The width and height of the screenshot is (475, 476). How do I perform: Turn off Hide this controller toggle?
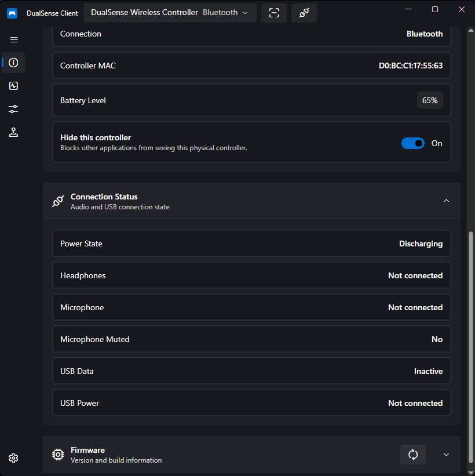pos(413,143)
